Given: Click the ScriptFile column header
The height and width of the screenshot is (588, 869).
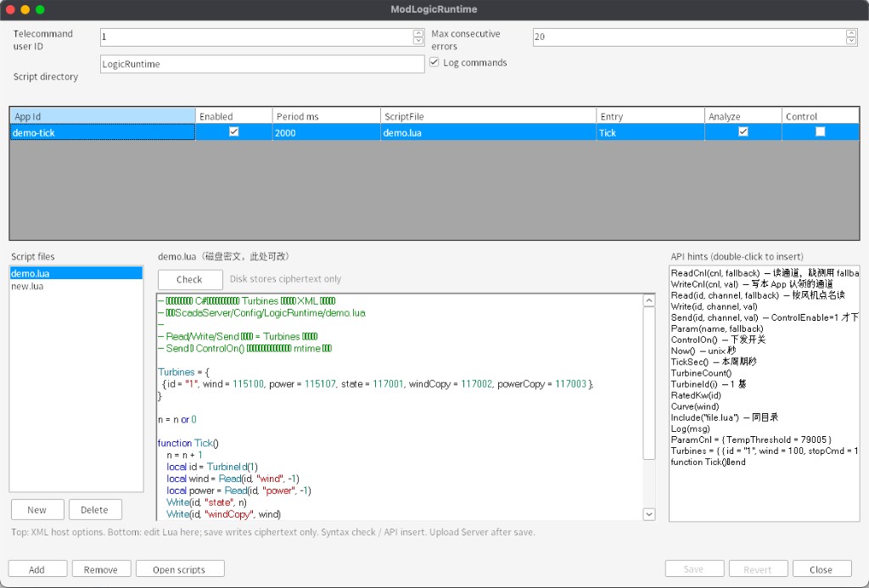Looking at the screenshot, I should point(488,116).
